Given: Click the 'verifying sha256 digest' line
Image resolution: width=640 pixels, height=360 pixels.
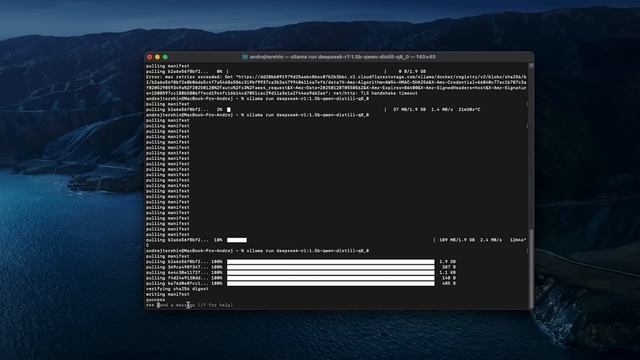Looking at the screenshot, I should pyautogui.click(x=177, y=289).
